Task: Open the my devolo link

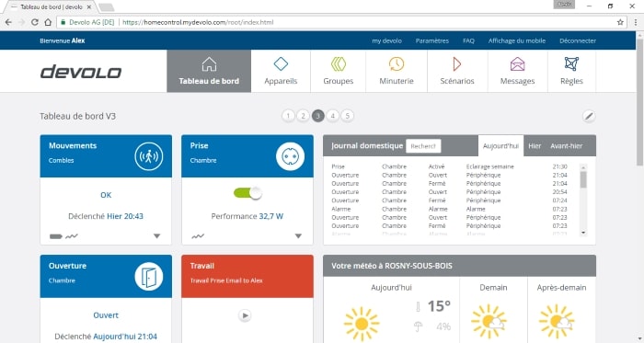Action: pyautogui.click(x=387, y=40)
